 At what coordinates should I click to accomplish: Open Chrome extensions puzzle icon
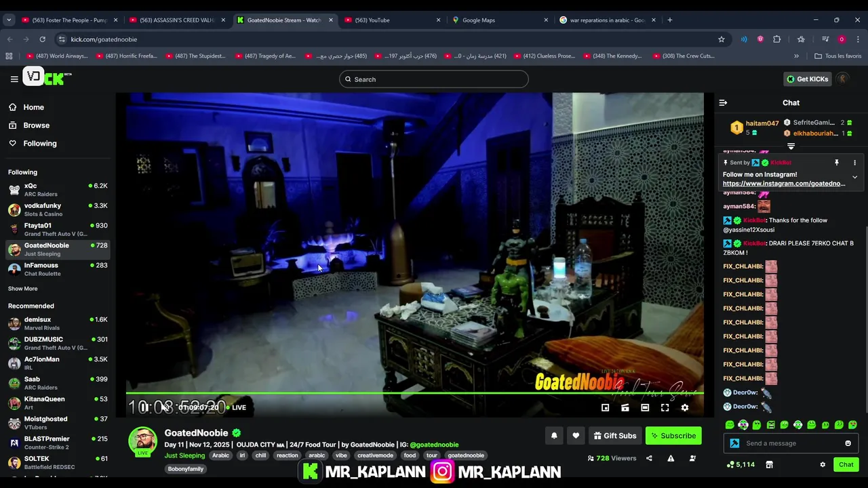777,39
